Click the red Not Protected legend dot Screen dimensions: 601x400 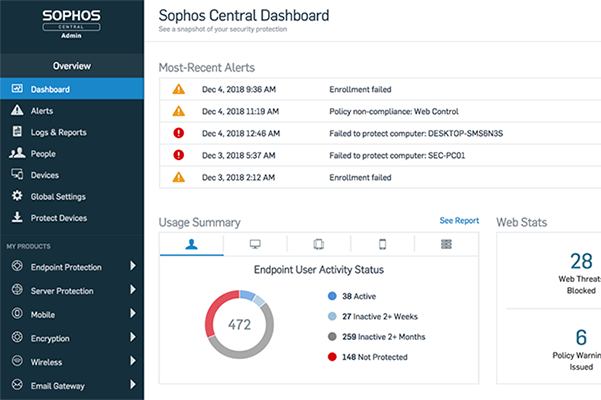coord(331,358)
